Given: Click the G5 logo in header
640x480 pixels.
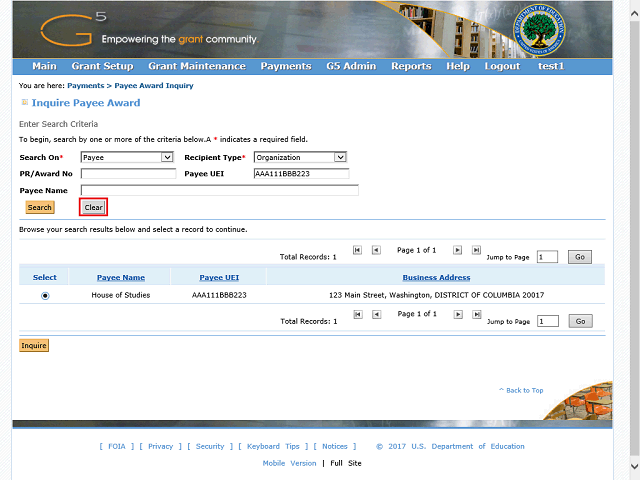Looking at the screenshot, I should [73, 29].
